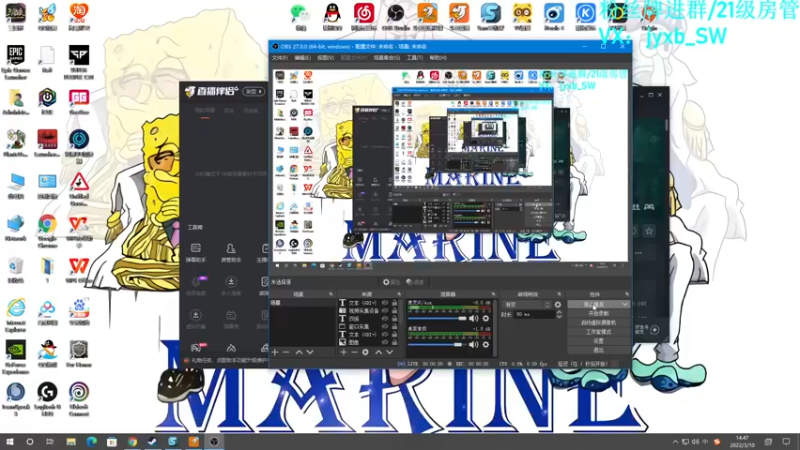Pop out the Audio Mixer dock with its header icon
800x450 pixels.
493,294
